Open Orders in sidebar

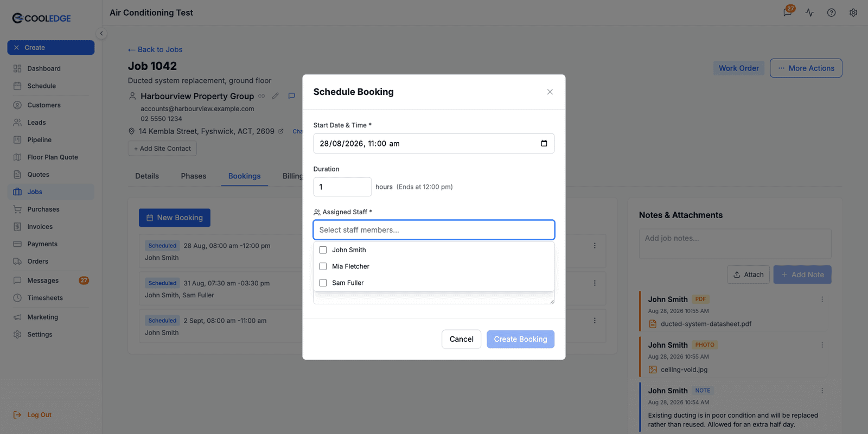(51, 261)
